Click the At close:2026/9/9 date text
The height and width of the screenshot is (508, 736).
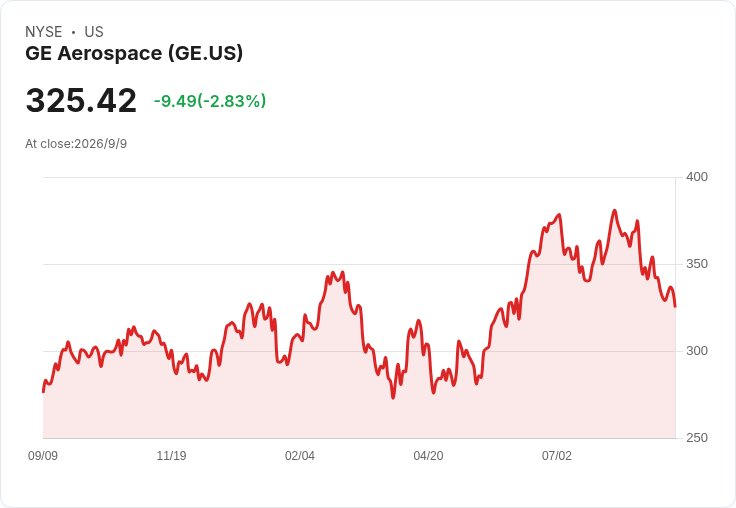pos(76,144)
